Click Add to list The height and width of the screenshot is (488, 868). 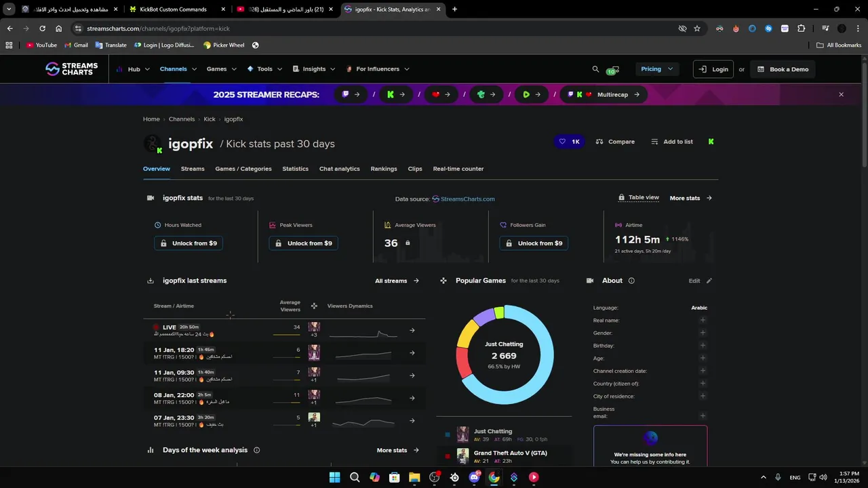coord(672,142)
